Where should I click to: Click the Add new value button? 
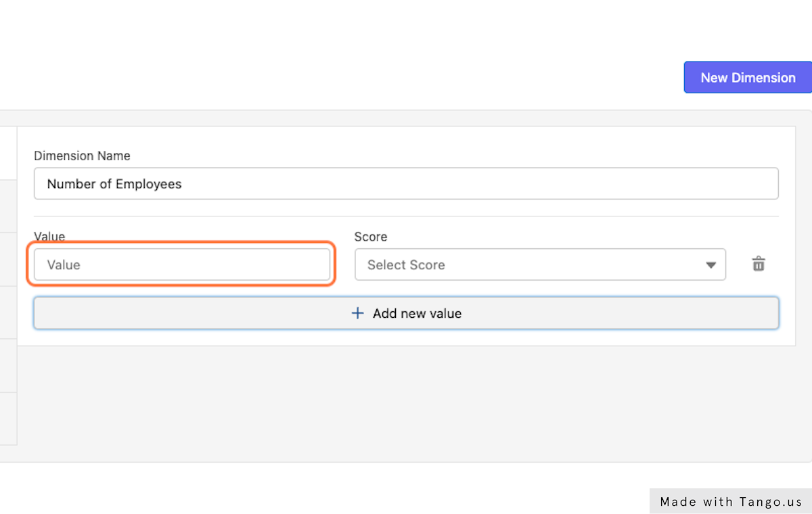pos(406,313)
